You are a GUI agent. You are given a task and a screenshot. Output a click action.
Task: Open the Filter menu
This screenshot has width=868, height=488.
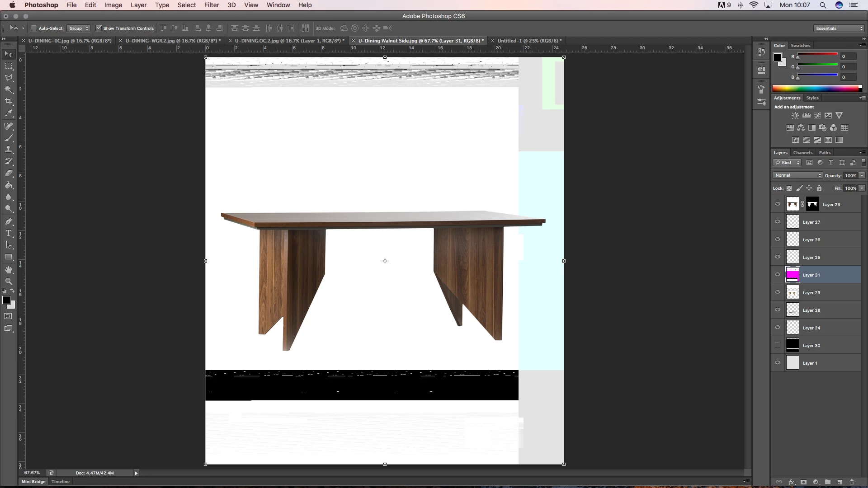(x=211, y=5)
